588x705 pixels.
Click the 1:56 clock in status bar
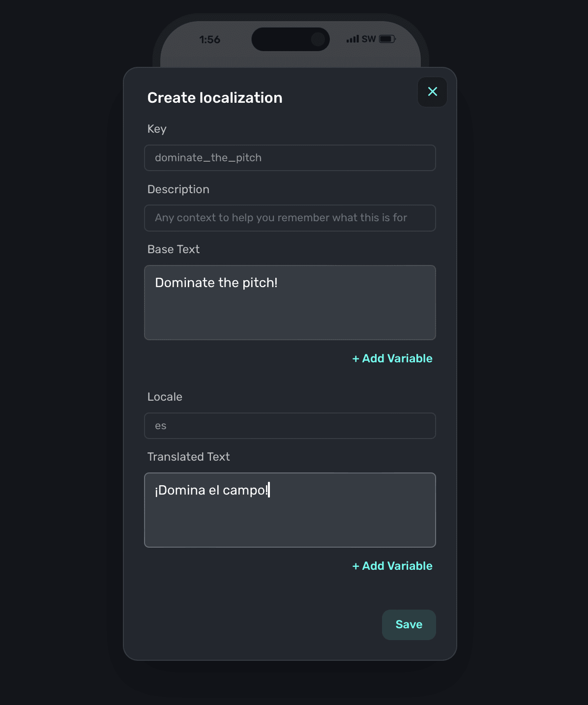coord(210,39)
